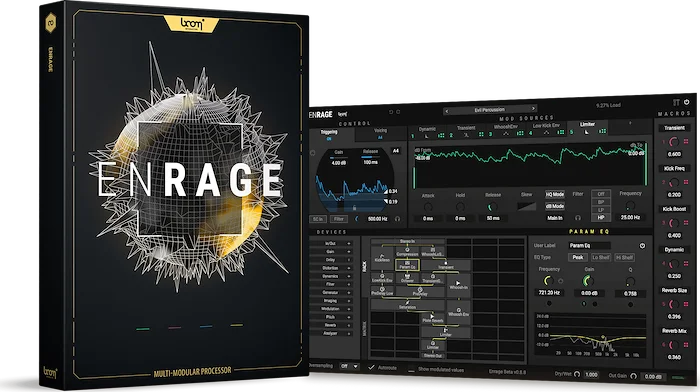Toggle HQ Mode

(554, 195)
